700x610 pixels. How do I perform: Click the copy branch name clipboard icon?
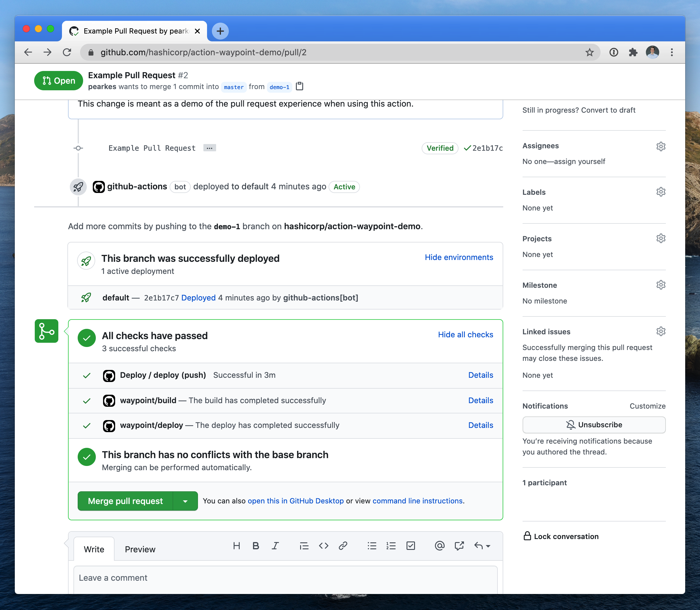click(x=300, y=86)
